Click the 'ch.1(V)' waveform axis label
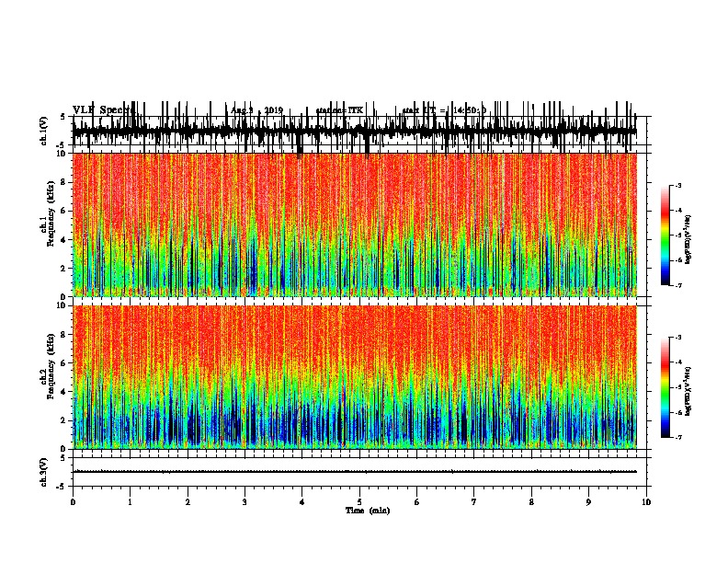Screen dimensions: 728x563 click(43, 131)
